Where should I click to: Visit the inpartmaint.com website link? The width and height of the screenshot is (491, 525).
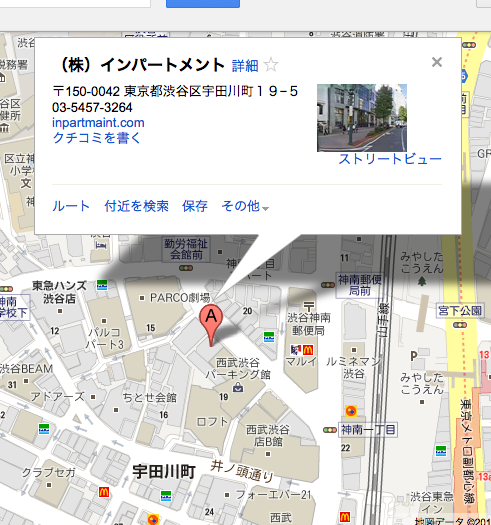coord(98,123)
